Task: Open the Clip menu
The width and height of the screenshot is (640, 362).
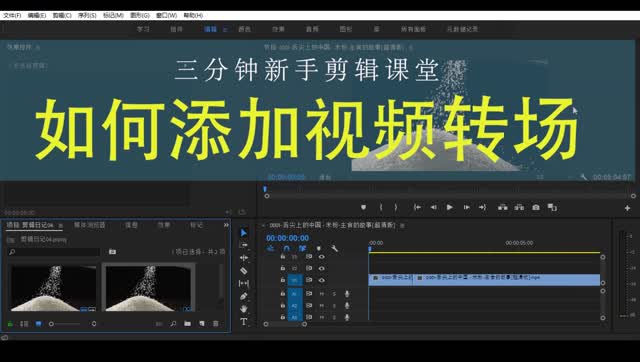Action: [x=62, y=15]
